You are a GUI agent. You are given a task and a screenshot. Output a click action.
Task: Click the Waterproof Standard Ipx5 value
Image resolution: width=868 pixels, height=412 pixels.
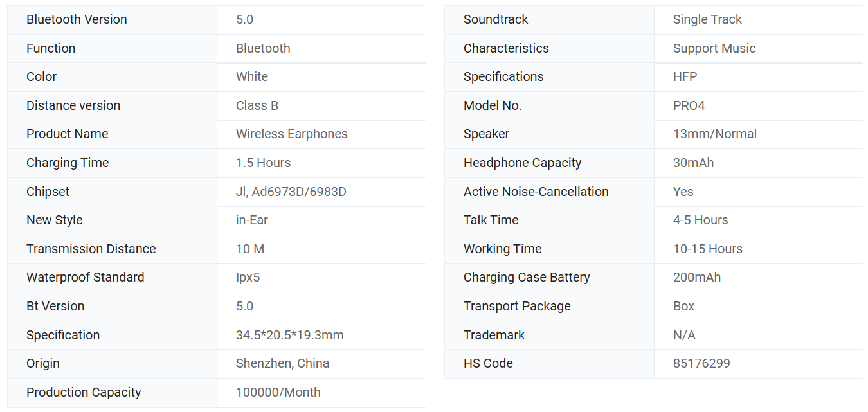click(x=248, y=278)
